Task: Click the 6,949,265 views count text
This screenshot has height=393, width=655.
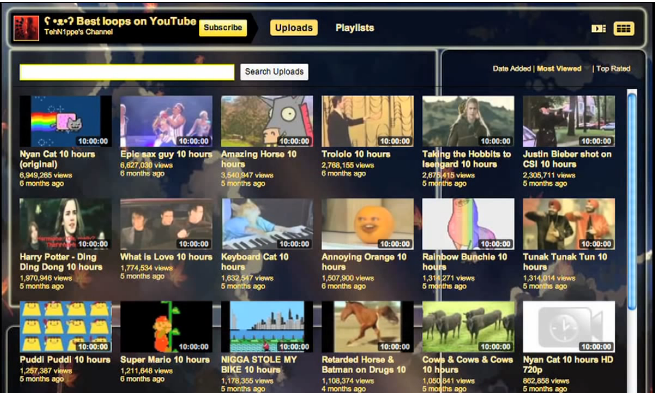Action: click(x=46, y=175)
